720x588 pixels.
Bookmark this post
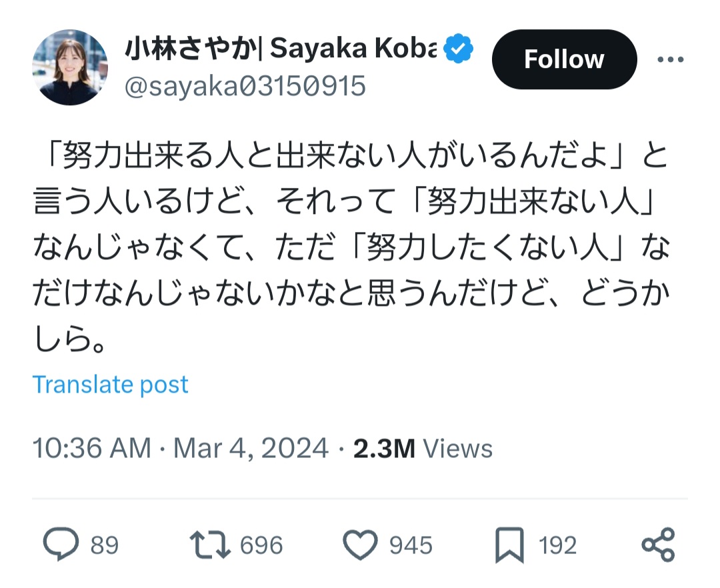[509, 545]
